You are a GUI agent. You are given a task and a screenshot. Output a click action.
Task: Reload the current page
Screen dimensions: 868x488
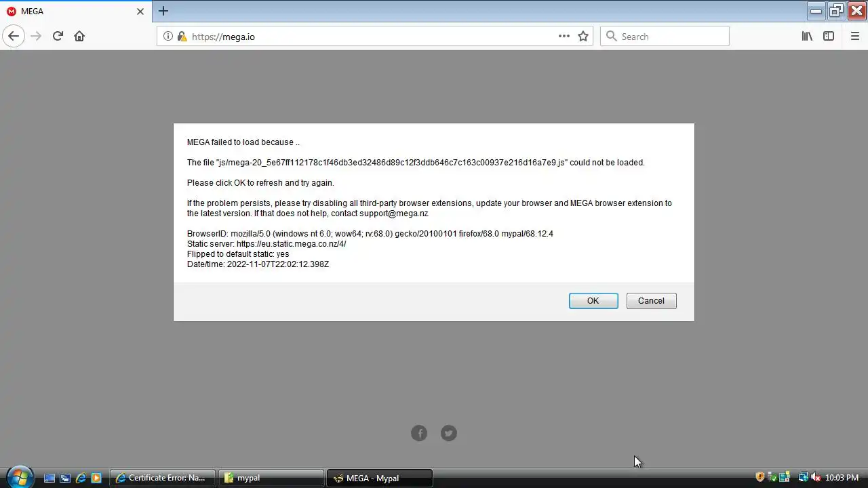pyautogui.click(x=58, y=37)
